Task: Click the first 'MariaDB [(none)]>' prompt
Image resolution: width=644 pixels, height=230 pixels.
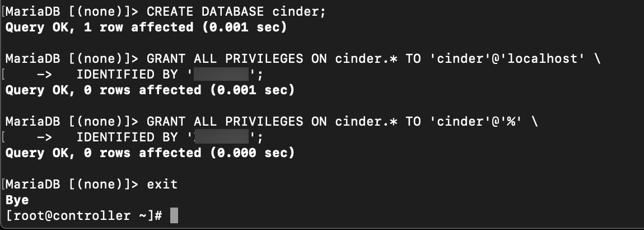Action: point(72,12)
